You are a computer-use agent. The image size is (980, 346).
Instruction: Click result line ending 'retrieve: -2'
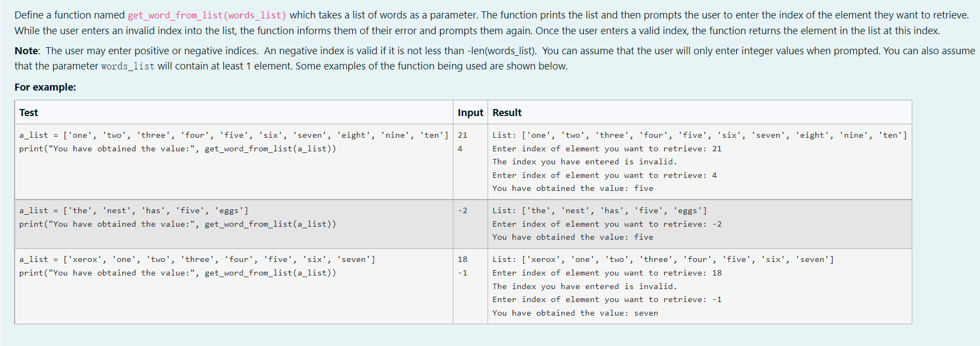tap(607, 224)
